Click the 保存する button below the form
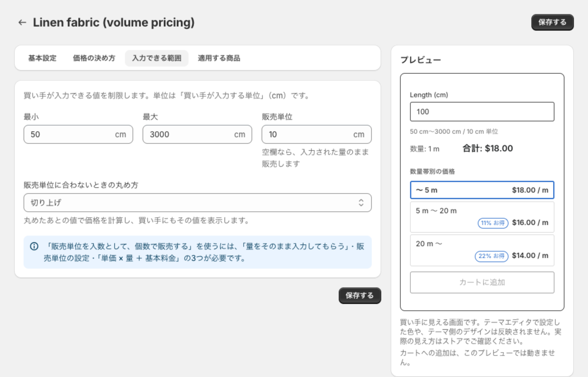 pos(360,295)
